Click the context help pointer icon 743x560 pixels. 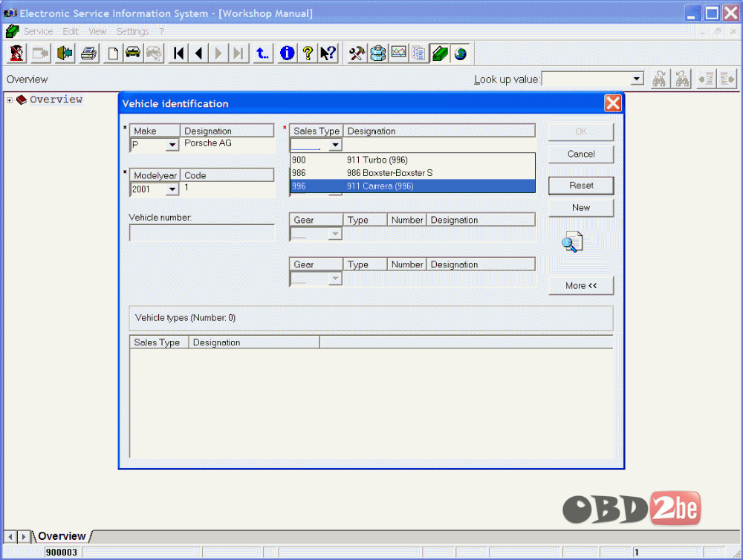(328, 53)
